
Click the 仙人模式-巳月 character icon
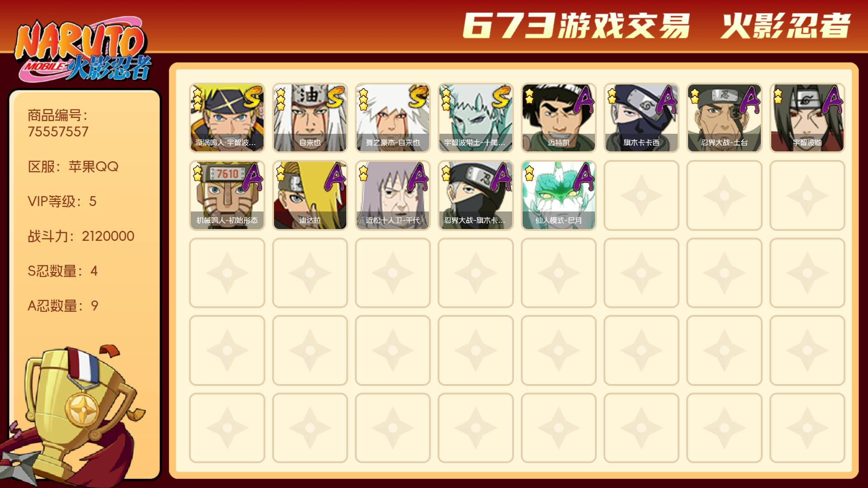[x=558, y=195]
